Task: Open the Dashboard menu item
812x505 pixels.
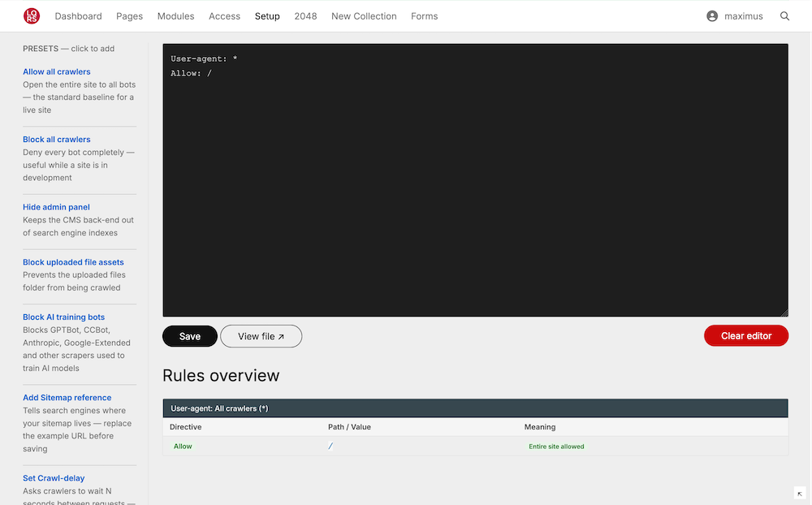Action: 78,16
